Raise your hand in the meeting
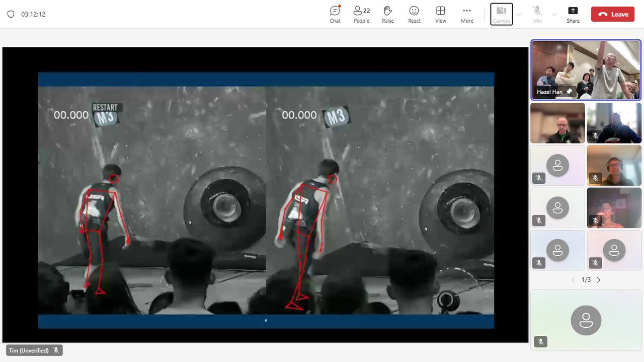Viewport: 644px width, 362px height. click(387, 14)
